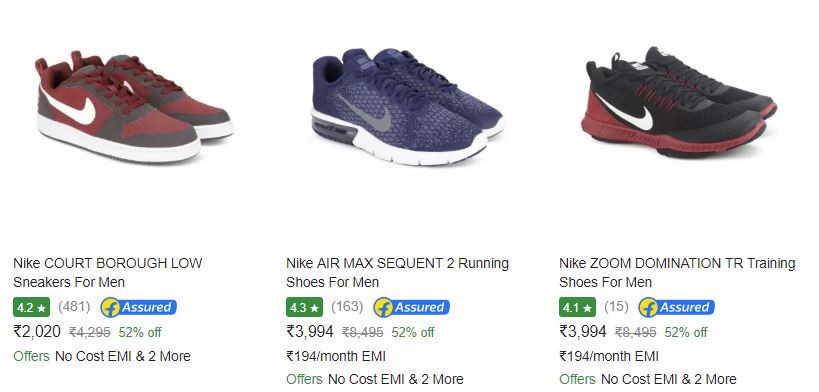The width and height of the screenshot is (819, 392).
Task: View the 15 ratings count
Action: click(616, 306)
